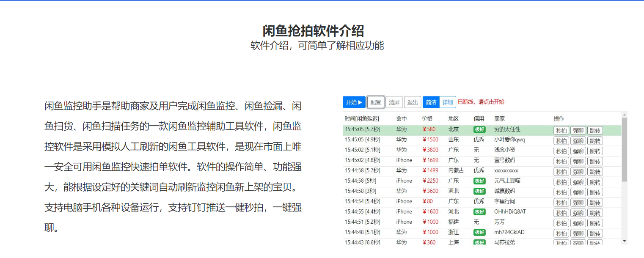Click the 信用 column header
This screenshot has height=258, width=644.
click(x=479, y=119)
